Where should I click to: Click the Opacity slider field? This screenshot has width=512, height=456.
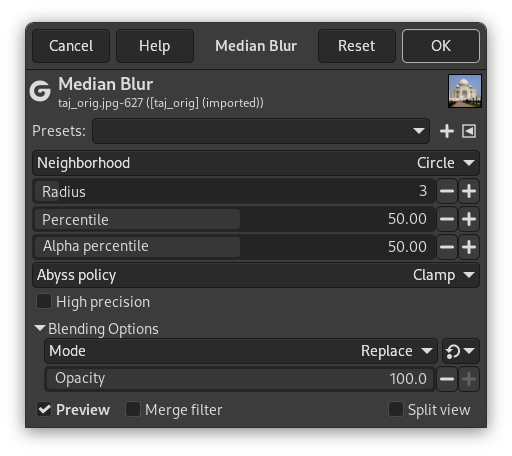240,379
